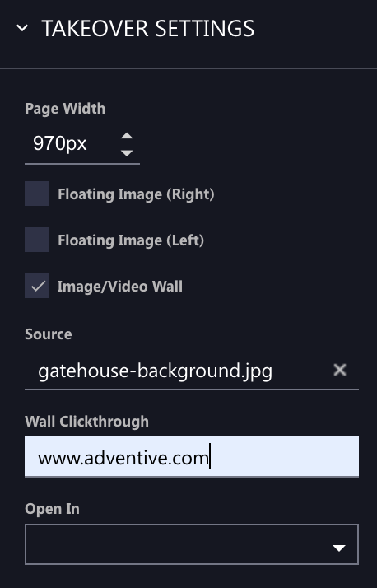Click the Page Width label
Viewport: 377px width, 588px height.
tap(65, 109)
